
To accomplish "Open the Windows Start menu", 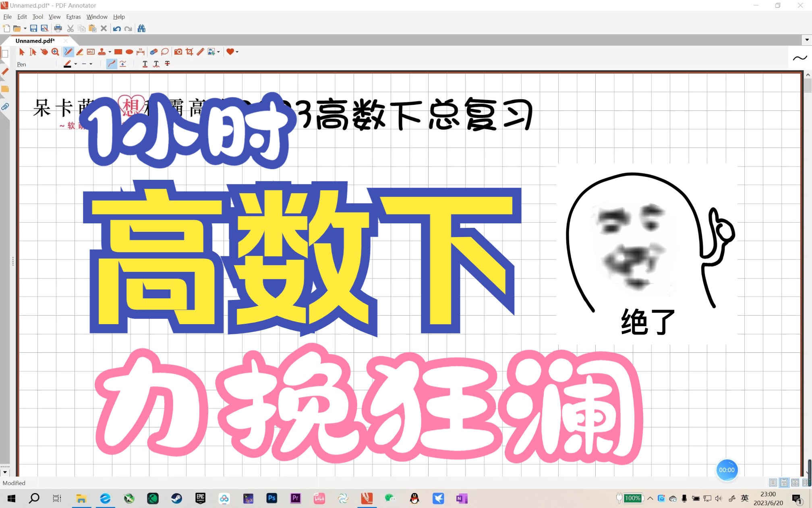I will (11, 498).
